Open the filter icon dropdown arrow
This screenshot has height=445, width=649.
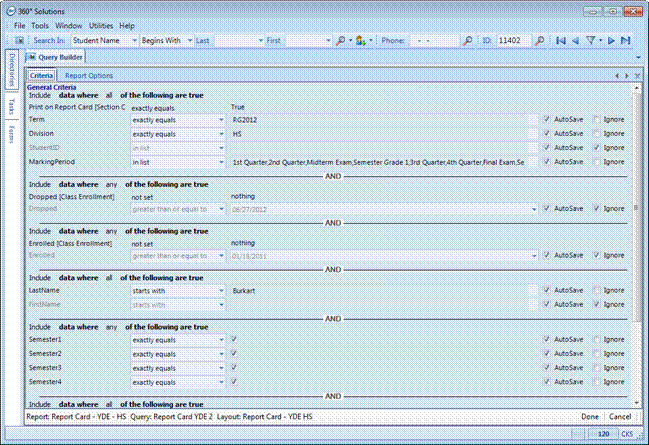(x=601, y=41)
